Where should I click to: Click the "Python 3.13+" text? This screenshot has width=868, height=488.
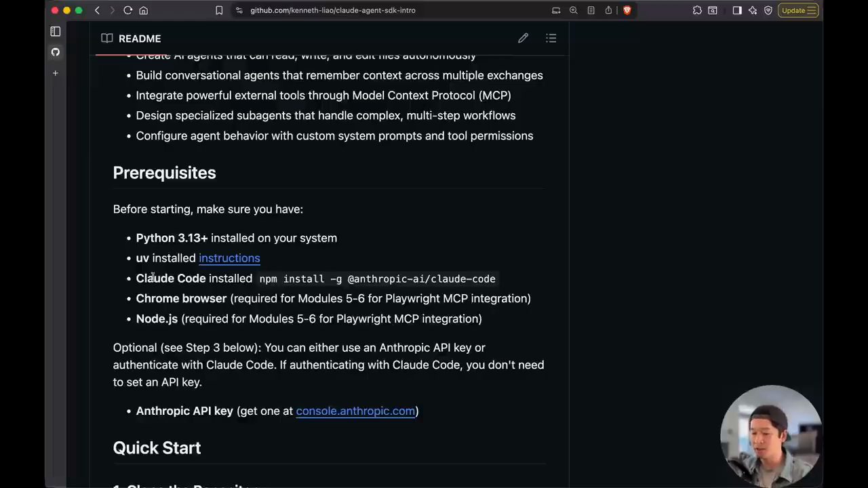tap(172, 238)
